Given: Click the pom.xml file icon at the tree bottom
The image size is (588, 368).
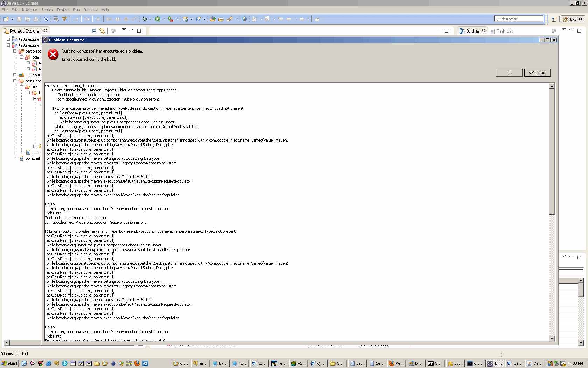Looking at the screenshot, I should pyautogui.click(x=22, y=158).
